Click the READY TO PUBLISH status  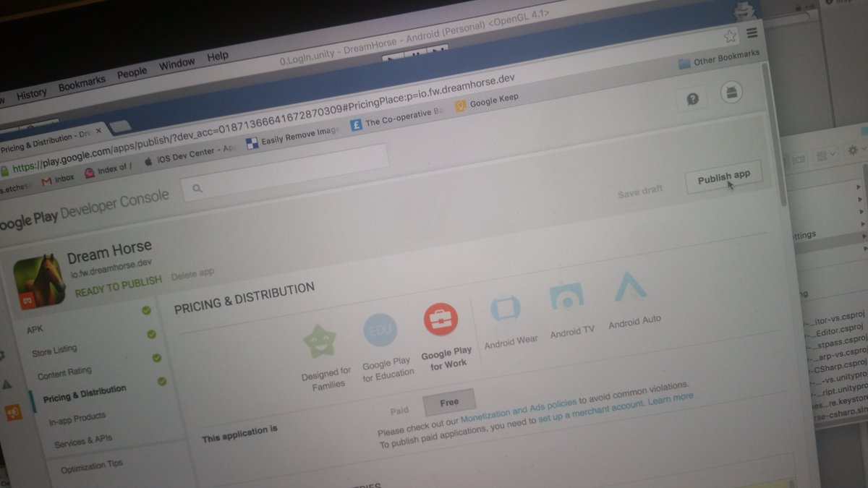click(x=119, y=286)
